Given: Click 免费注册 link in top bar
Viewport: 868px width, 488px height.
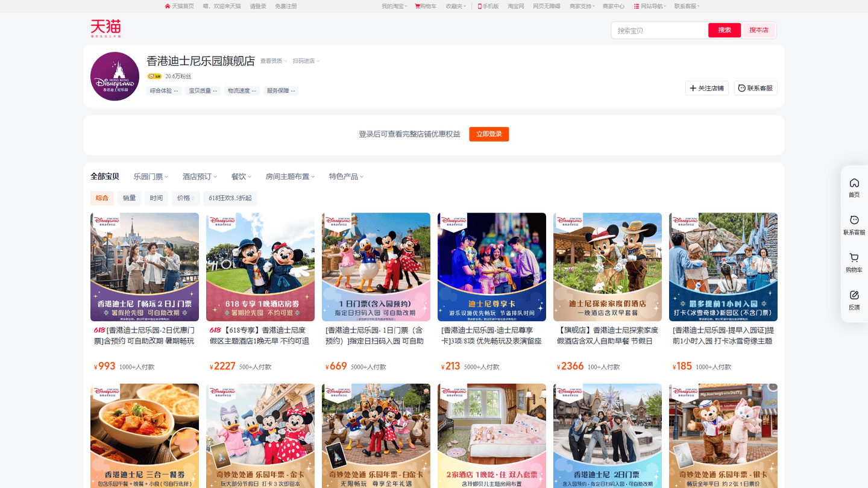Looking at the screenshot, I should tap(286, 6).
